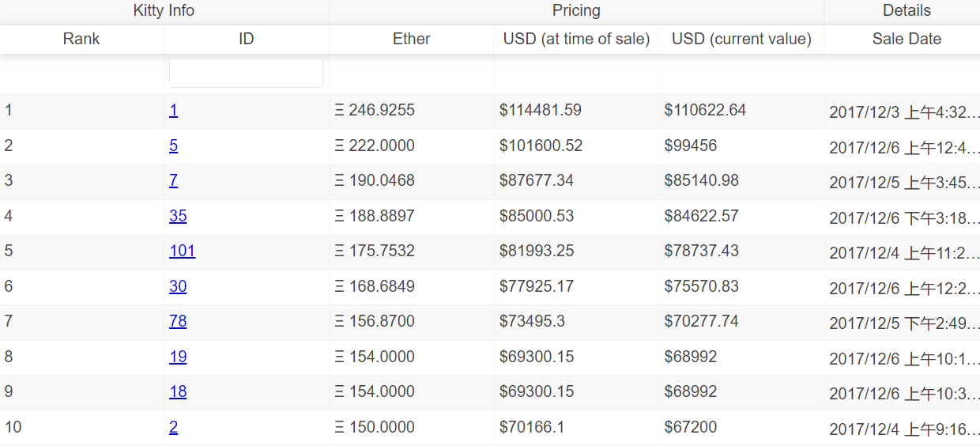Click the Pricing group header
The image size is (980, 446).
coord(576,11)
